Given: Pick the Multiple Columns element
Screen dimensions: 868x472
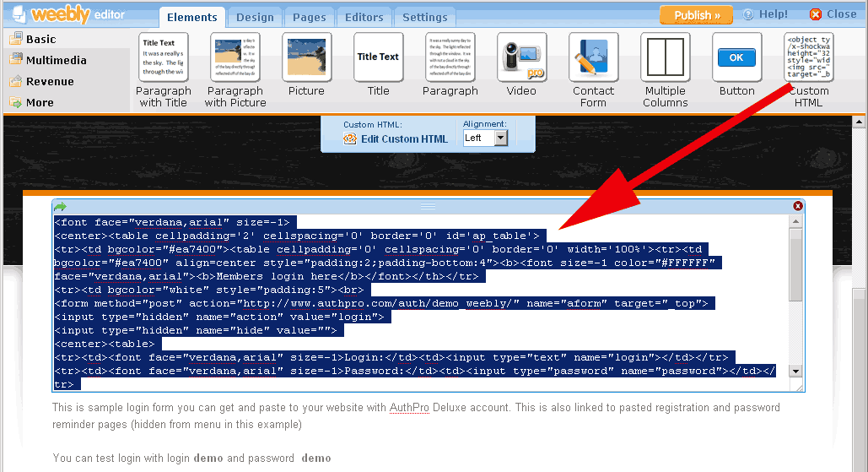Looking at the screenshot, I should (666, 70).
